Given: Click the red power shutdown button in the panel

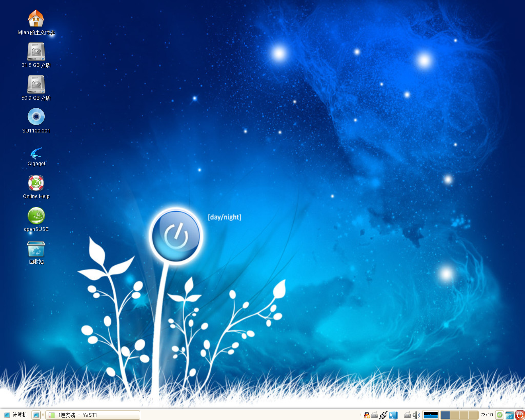Looking at the screenshot, I should point(520,415).
